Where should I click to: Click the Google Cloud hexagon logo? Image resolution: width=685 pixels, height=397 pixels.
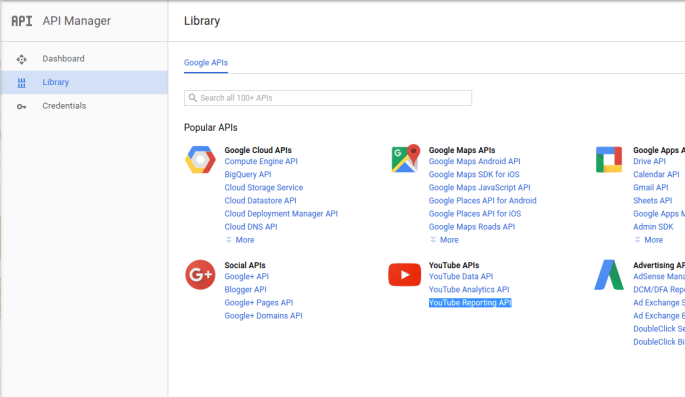tap(200, 160)
